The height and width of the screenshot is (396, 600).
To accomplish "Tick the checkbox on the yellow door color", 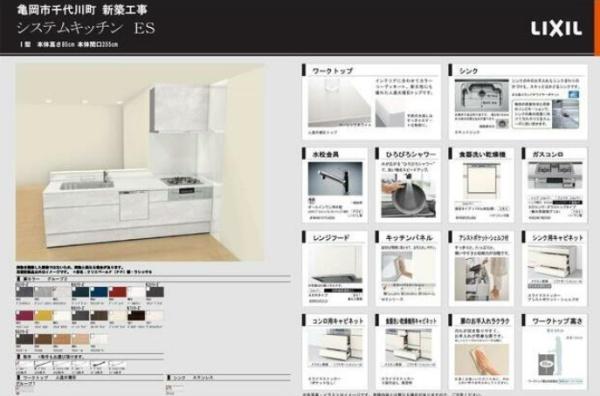I will click(37, 313).
